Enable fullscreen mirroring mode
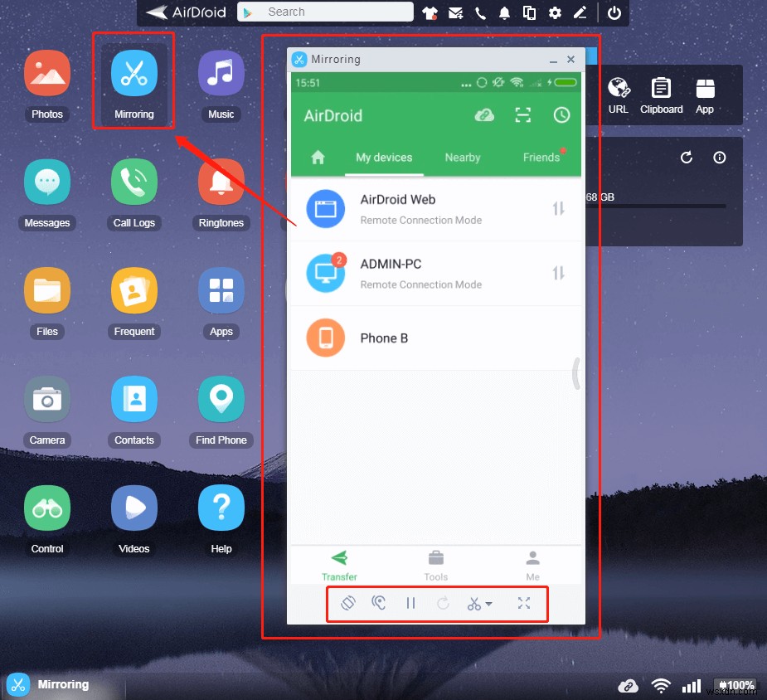 [x=524, y=603]
